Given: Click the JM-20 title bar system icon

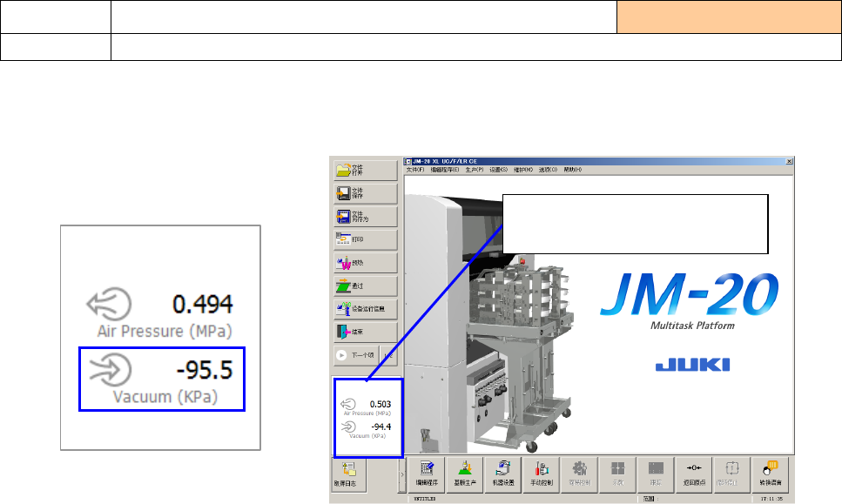Looking at the screenshot, I should pos(408,161).
